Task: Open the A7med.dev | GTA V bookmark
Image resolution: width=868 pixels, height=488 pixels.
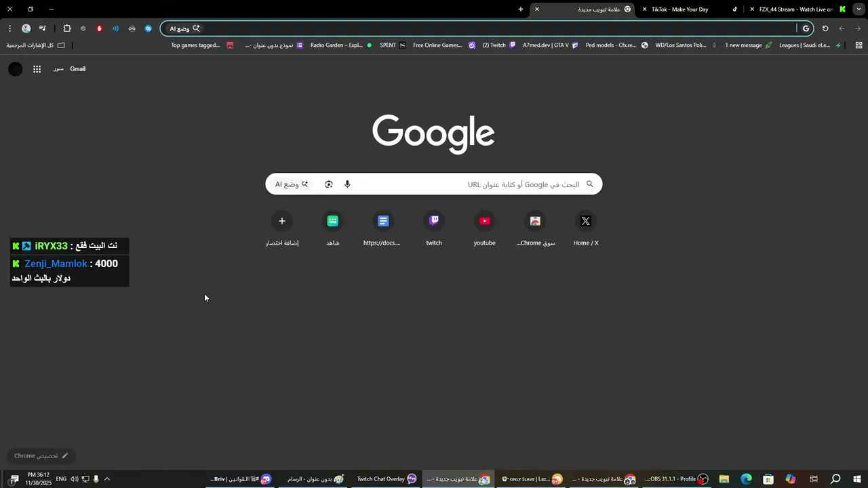Action: point(551,45)
